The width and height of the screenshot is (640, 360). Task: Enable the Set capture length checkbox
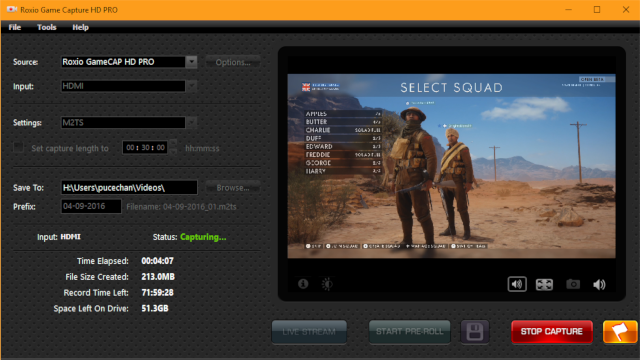[18, 147]
